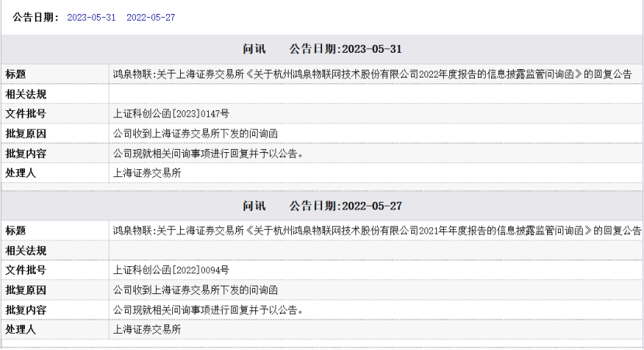
Task: Select the title mentioning 2021年年度报告
Action: tap(377, 230)
